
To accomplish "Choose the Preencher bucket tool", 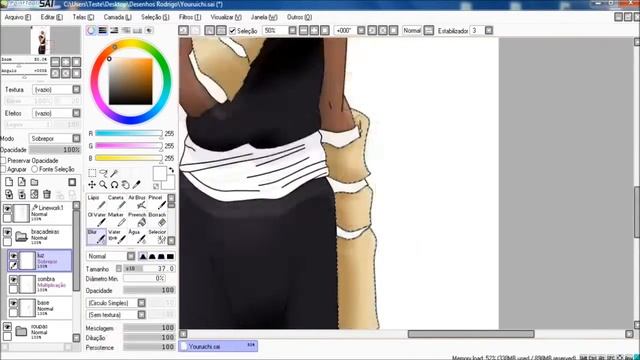I will (x=137, y=219).
